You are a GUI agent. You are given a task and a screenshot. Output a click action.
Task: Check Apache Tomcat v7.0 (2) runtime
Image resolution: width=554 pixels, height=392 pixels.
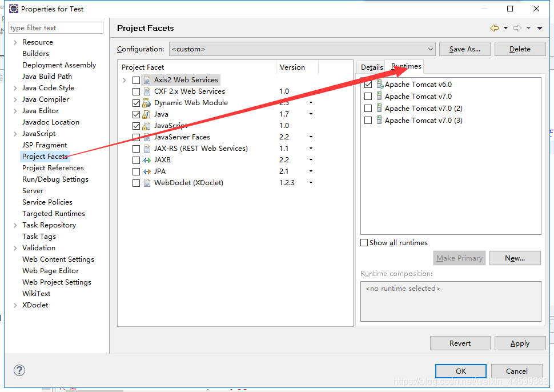tap(368, 108)
